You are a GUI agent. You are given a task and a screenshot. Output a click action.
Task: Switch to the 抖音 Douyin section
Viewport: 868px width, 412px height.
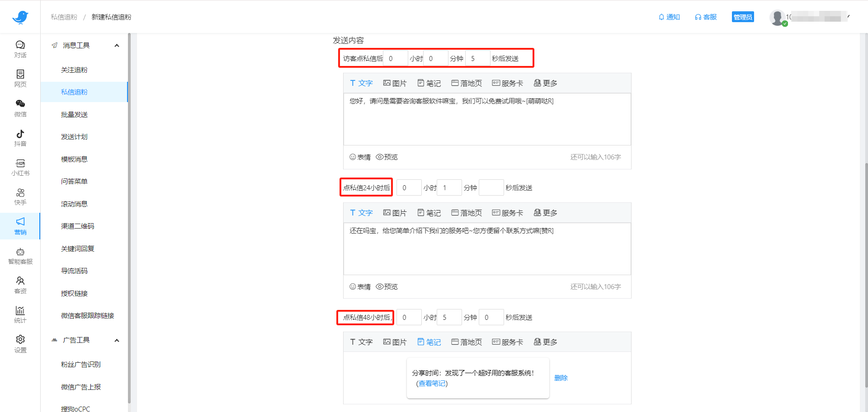[20, 137]
